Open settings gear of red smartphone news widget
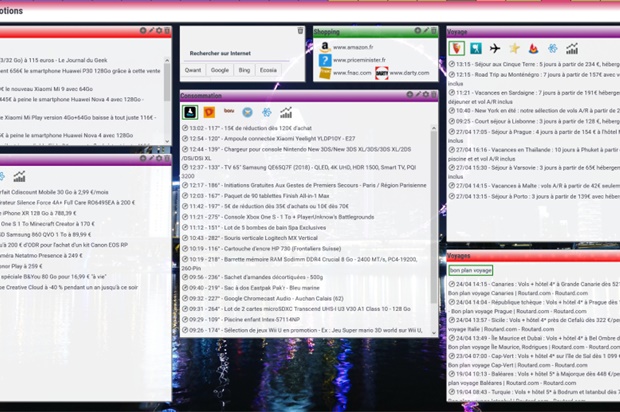This screenshot has width=620, height=412. click(x=159, y=30)
